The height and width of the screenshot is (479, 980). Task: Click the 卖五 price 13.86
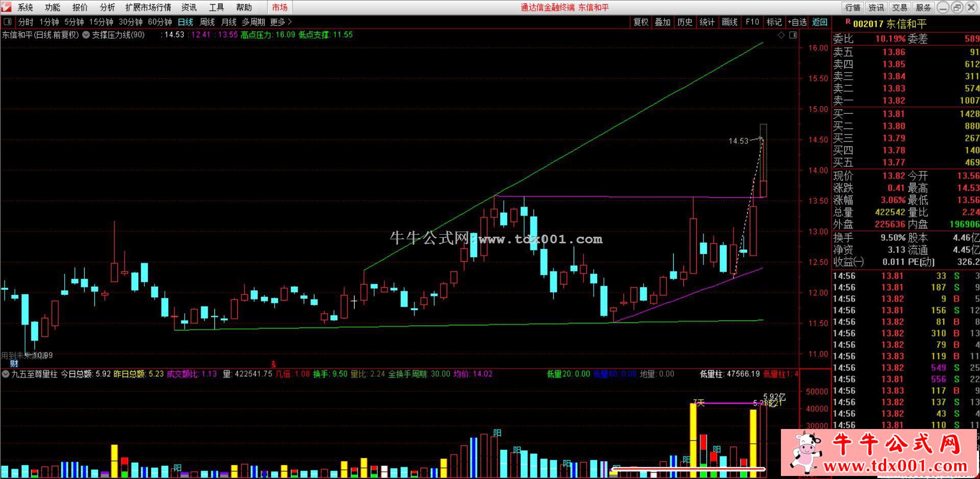(x=893, y=52)
